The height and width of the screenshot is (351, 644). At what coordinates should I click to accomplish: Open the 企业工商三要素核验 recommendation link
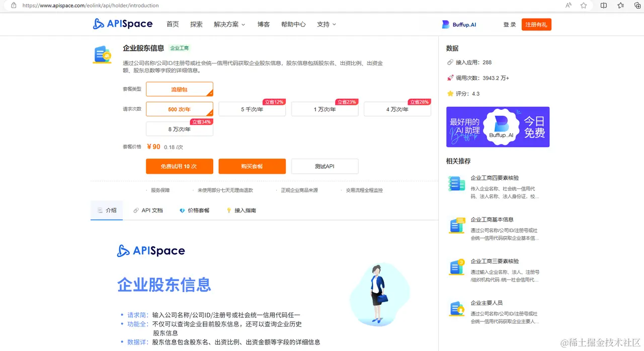[495, 261]
